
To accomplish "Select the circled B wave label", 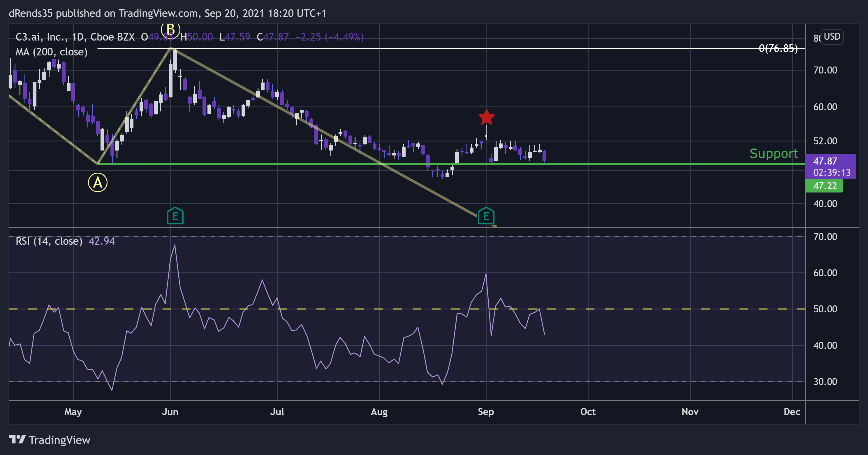I will click(x=170, y=30).
